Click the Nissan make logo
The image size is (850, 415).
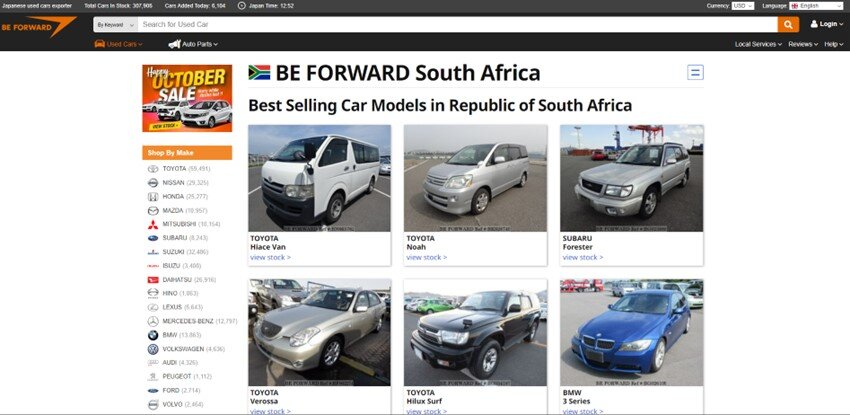[x=153, y=183]
